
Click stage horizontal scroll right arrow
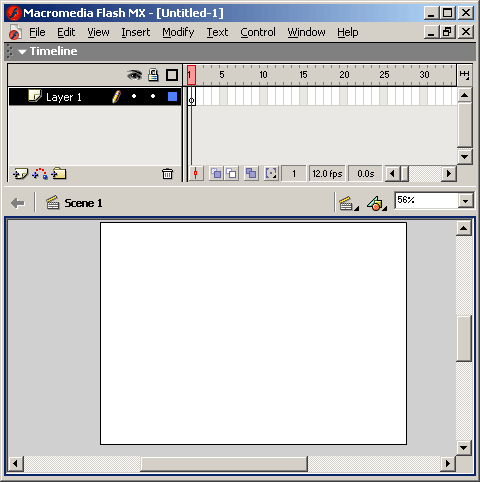click(448, 463)
